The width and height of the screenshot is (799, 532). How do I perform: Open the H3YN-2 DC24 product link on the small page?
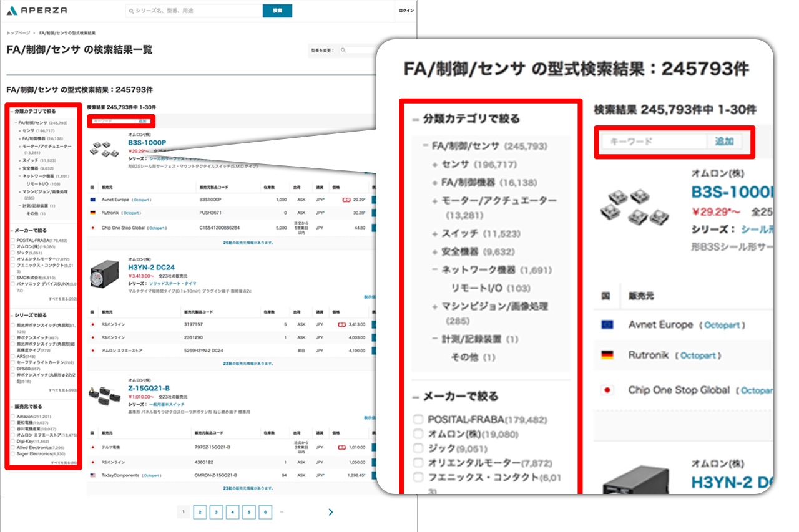(151, 268)
